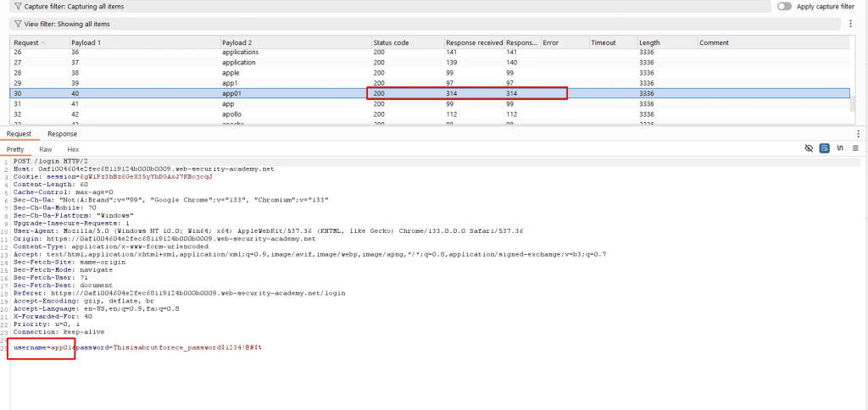
Task: Sort by Length column header
Action: pos(649,42)
